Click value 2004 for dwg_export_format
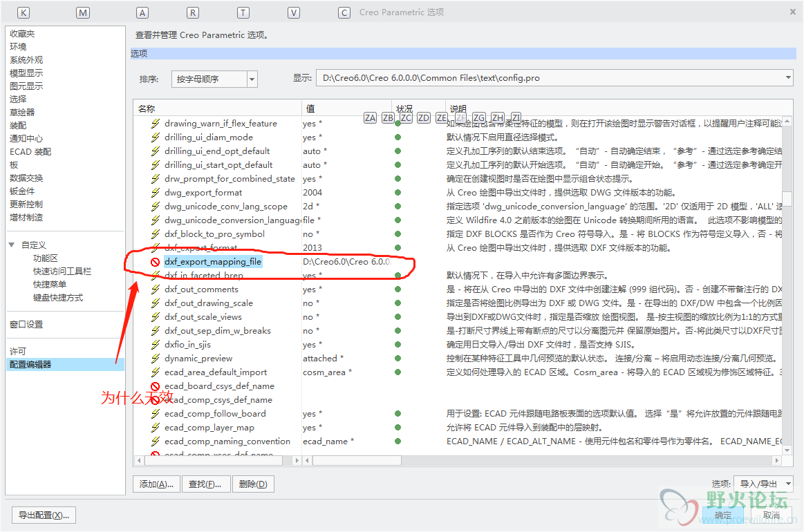804x532 pixels. 312,193
